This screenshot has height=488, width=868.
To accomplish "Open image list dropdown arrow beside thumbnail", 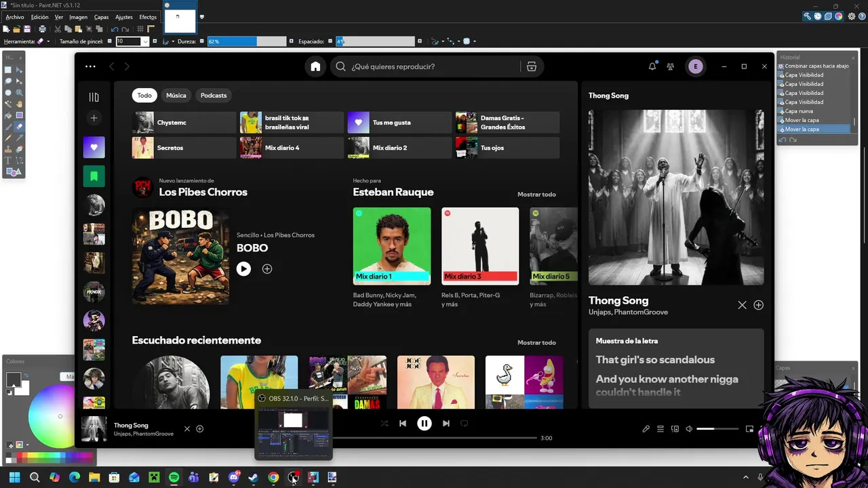I will (201, 17).
